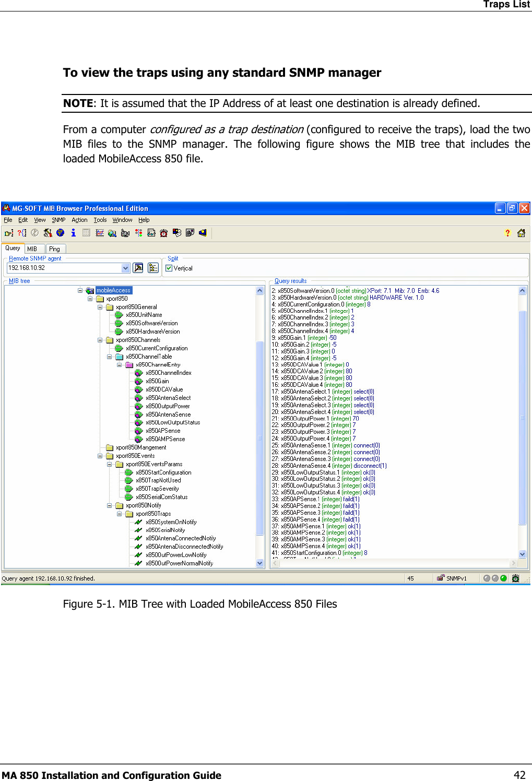Viewport: 532px width, 781px height.
Task: Click the greyed-out circular stop toolbar icon
Action: point(34,233)
